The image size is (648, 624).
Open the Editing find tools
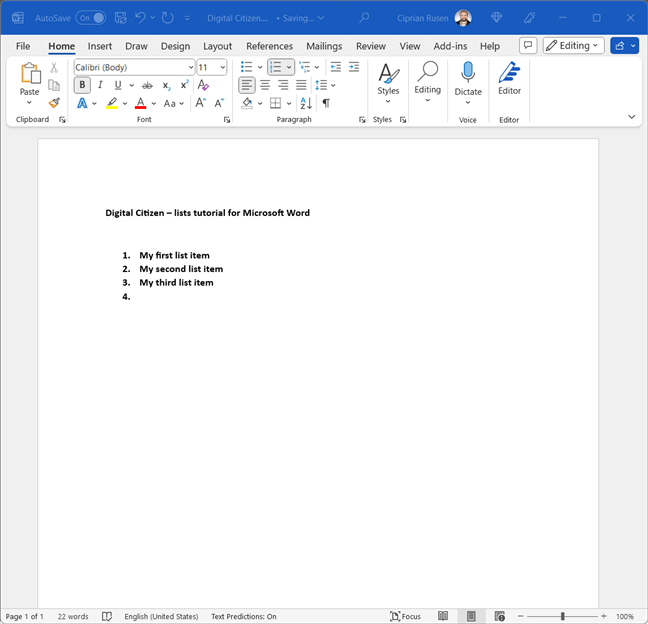coord(427,82)
